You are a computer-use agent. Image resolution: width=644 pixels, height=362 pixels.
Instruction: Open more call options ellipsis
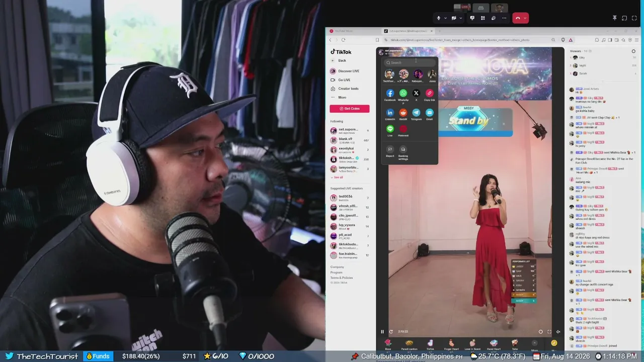point(504,18)
